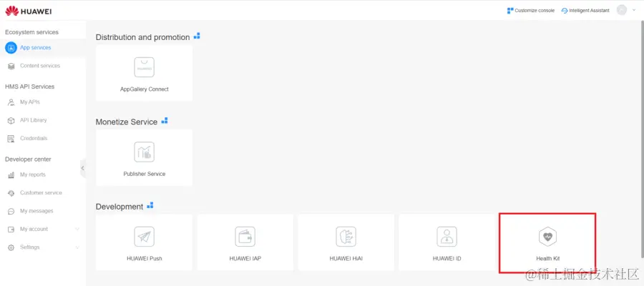644x286 pixels.
Task: Click the HUAWEI HiAI brain icon
Action: tap(346, 237)
